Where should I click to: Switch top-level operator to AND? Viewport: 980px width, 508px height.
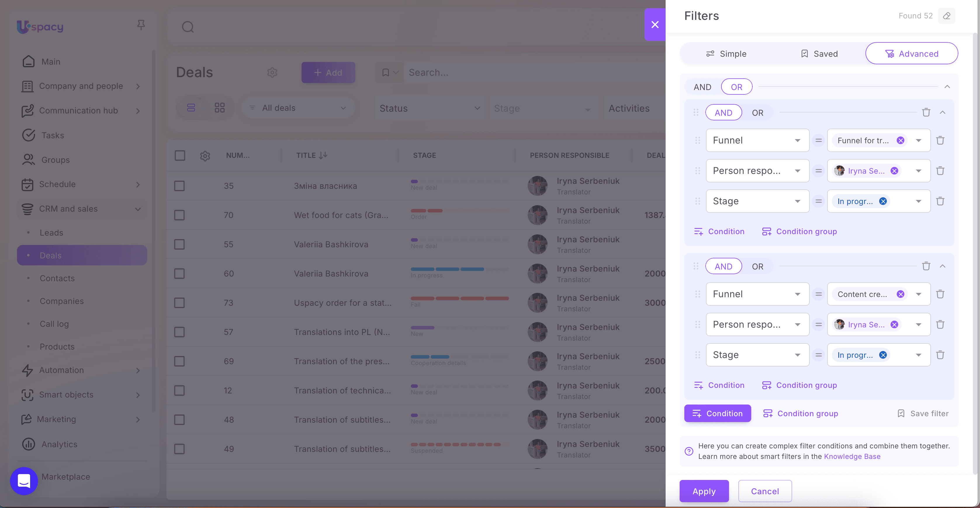pos(702,87)
